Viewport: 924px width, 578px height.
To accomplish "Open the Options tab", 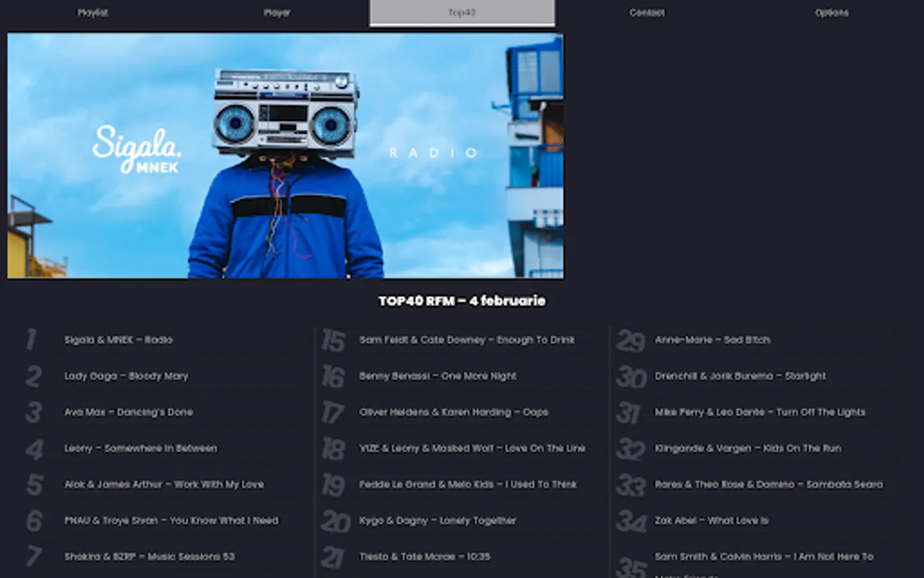I will (832, 12).
